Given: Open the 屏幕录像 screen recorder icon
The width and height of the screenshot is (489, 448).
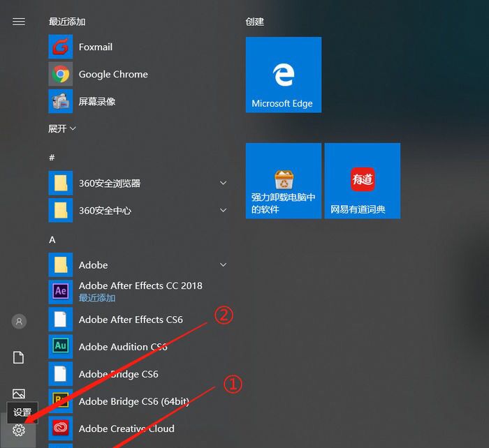Looking at the screenshot, I should [x=61, y=101].
